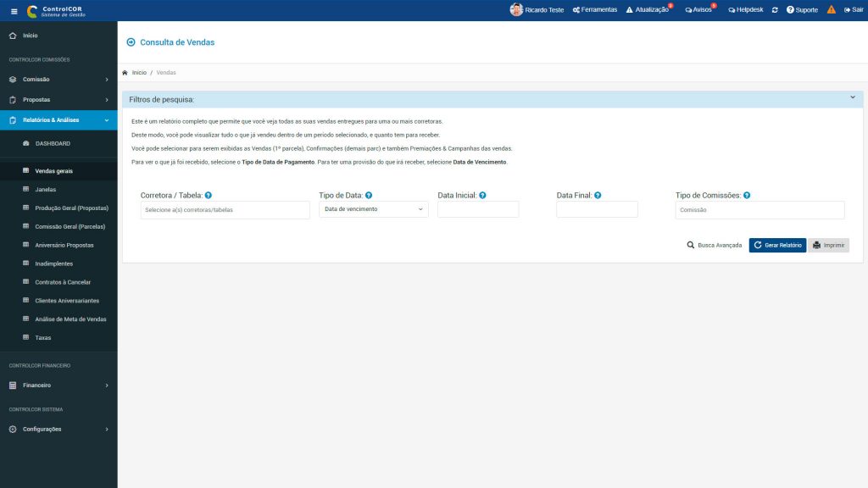
Task: Open the Tipo de Comissões field
Action: click(760, 210)
